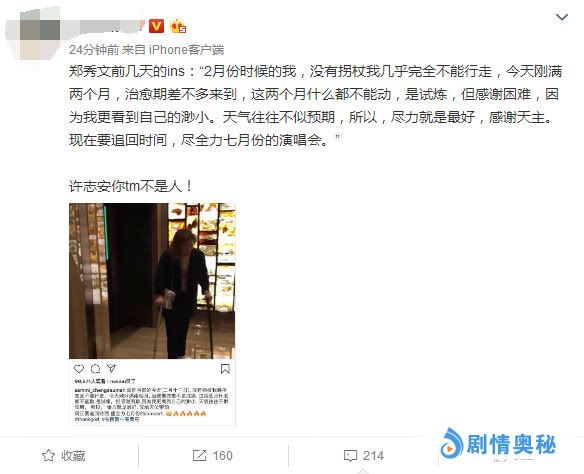Viewport: 584px width, 474px height.
Task: Click the orange V verified badge
Action: (156, 26)
